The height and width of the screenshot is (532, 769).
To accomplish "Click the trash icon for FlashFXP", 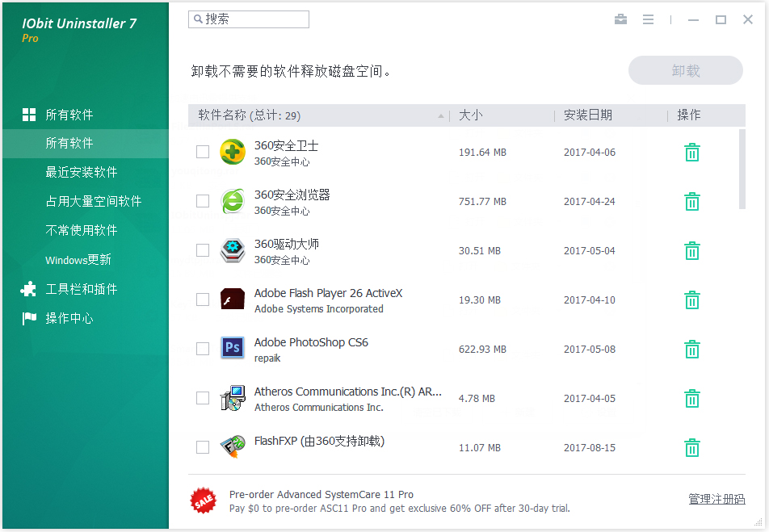I will (692, 448).
